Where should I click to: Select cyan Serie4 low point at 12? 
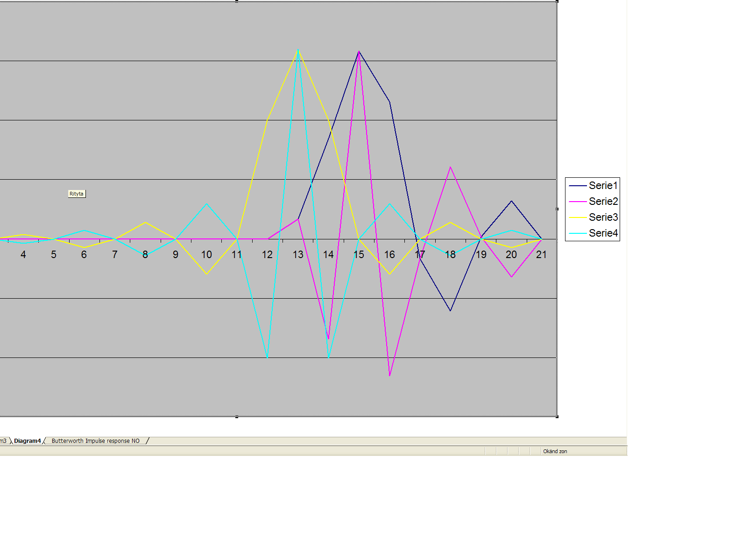(x=267, y=357)
